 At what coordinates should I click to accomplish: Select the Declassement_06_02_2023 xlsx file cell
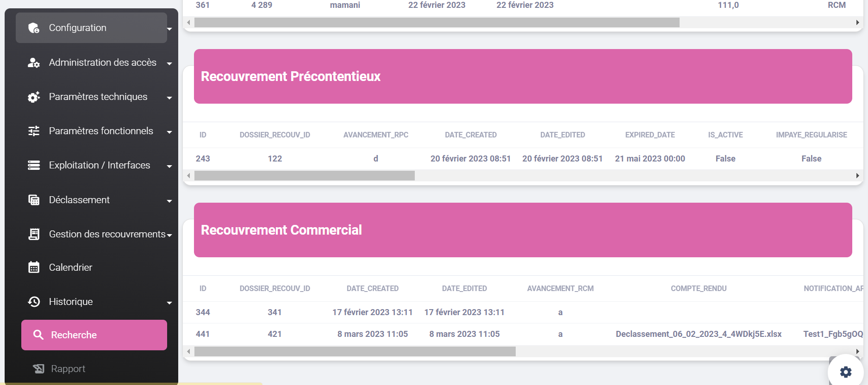(698, 334)
